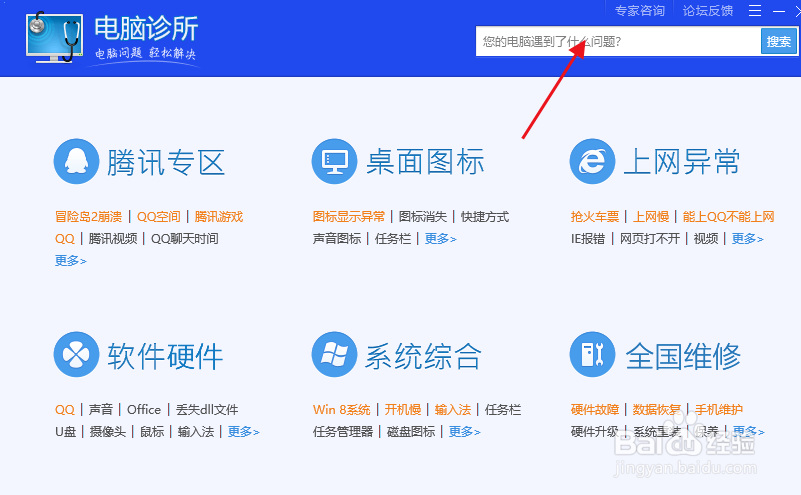Select the 腾讯游戏 link
Image resolution: width=801 pixels, height=495 pixels.
tap(219, 217)
